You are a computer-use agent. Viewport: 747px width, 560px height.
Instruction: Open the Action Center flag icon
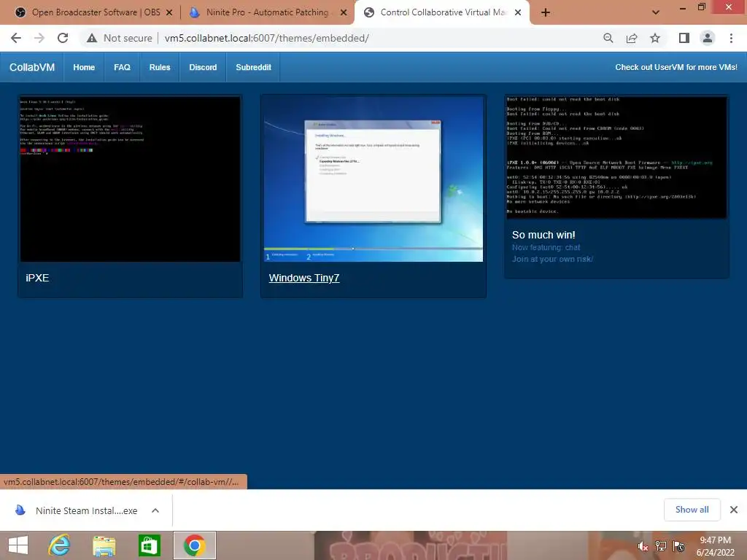[679, 546]
